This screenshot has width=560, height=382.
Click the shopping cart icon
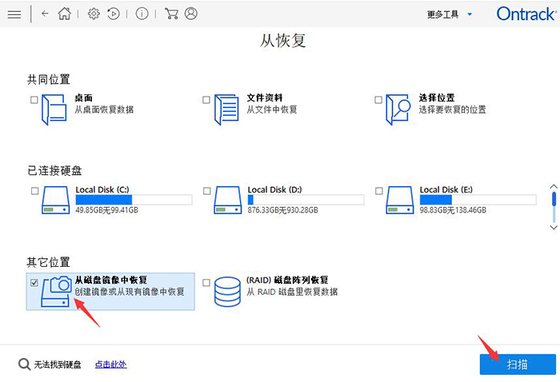[171, 14]
